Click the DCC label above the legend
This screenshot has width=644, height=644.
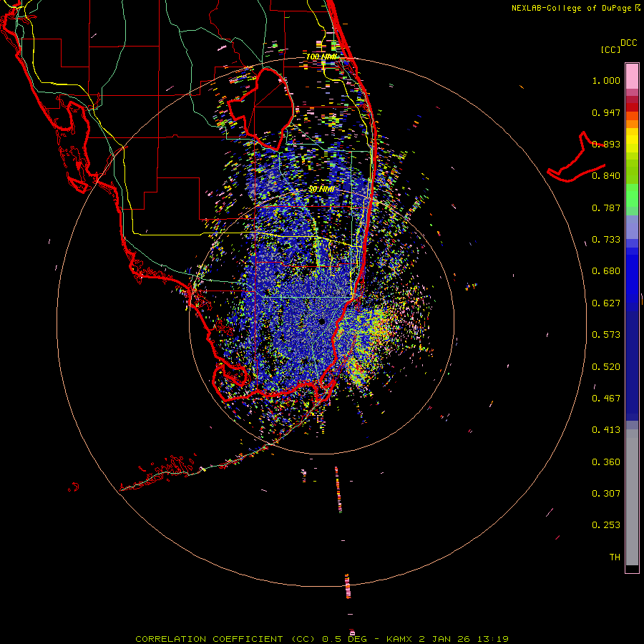[x=629, y=43]
